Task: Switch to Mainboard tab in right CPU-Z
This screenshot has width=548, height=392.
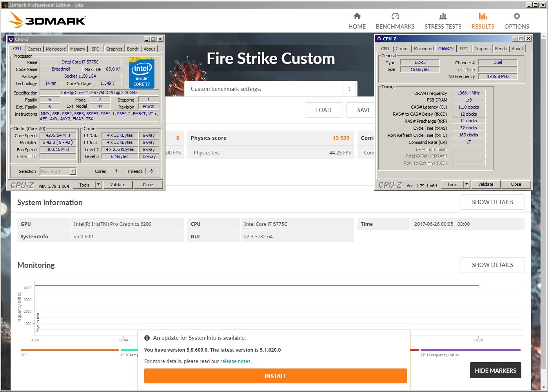Action: pyautogui.click(x=424, y=49)
